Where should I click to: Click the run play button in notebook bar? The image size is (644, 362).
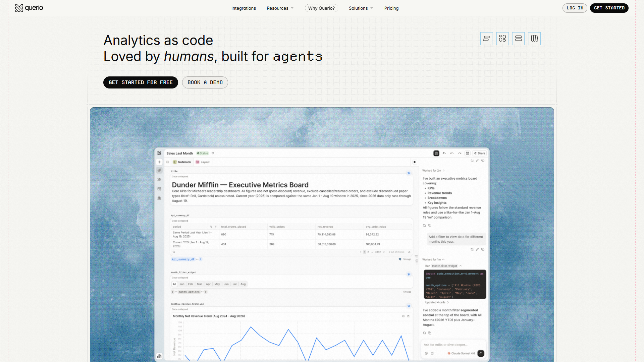(x=415, y=162)
